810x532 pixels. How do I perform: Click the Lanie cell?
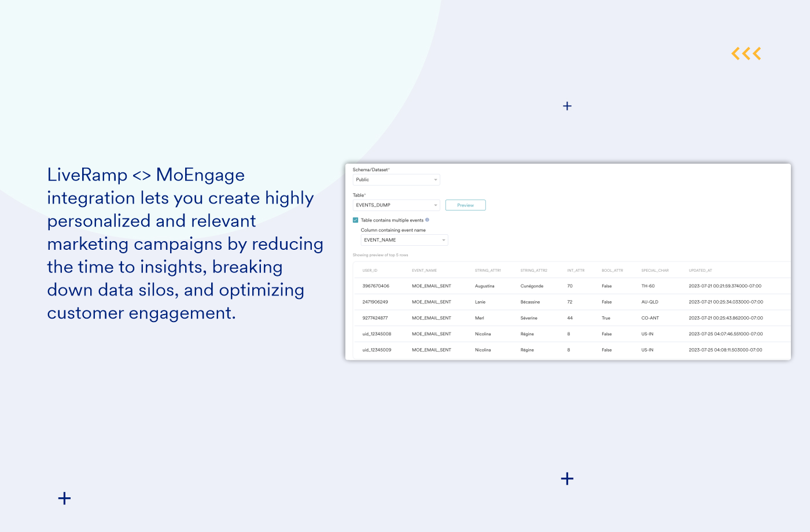coord(480,302)
